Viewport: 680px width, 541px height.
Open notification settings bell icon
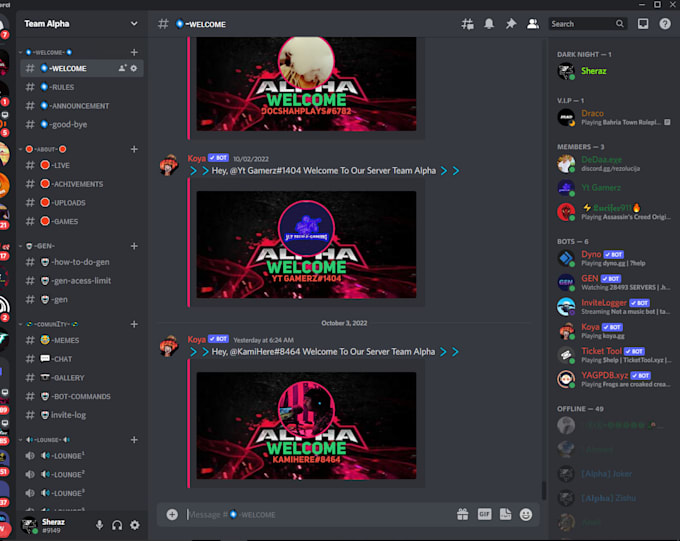click(489, 23)
